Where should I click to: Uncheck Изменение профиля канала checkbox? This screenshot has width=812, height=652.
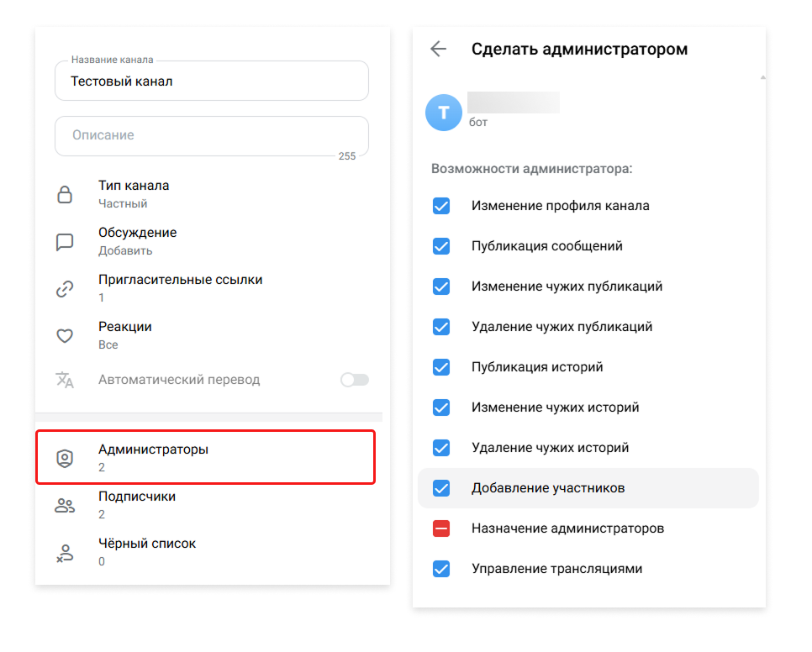tap(441, 206)
